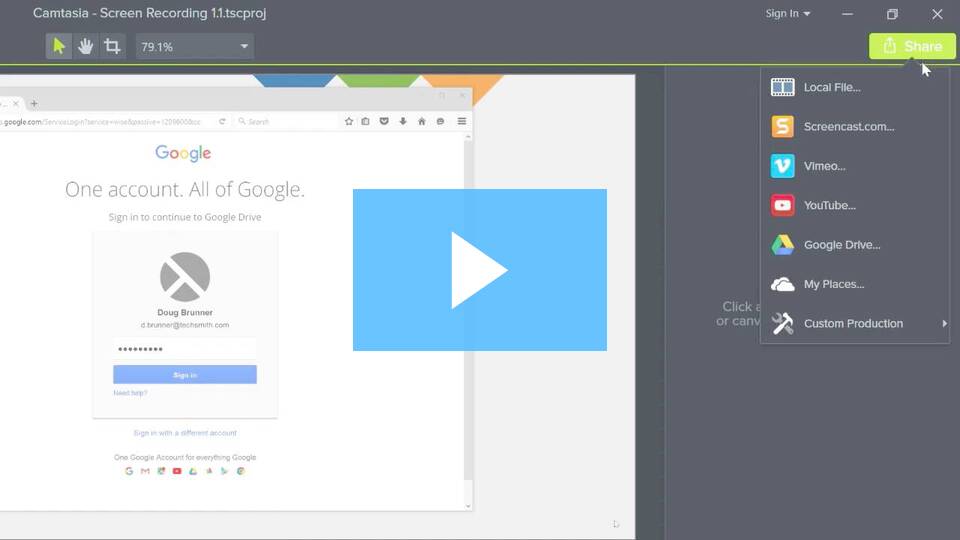Click the Custom Production tools icon
The height and width of the screenshot is (540, 960).
tap(782, 323)
